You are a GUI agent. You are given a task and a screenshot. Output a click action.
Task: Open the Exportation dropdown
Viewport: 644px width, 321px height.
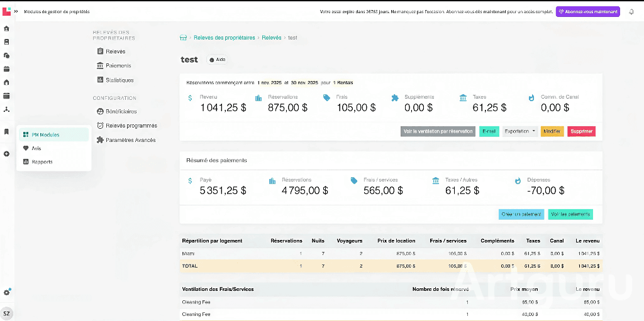coord(520,131)
